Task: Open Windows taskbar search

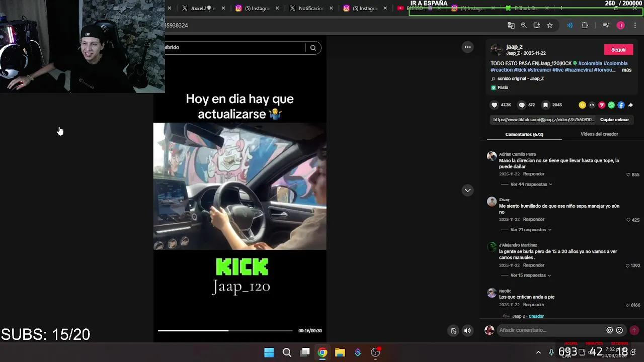Action: (x=287, y=352)
